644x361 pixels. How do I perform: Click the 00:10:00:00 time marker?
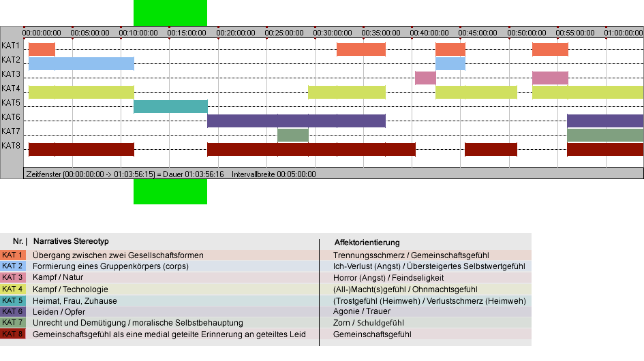(x=138, y=33)
